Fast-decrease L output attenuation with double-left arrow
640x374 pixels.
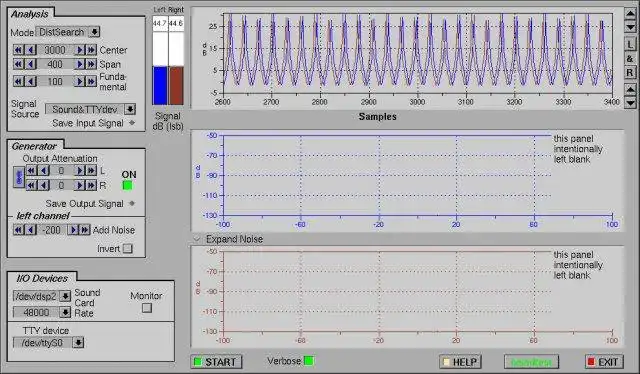(31, 170)
